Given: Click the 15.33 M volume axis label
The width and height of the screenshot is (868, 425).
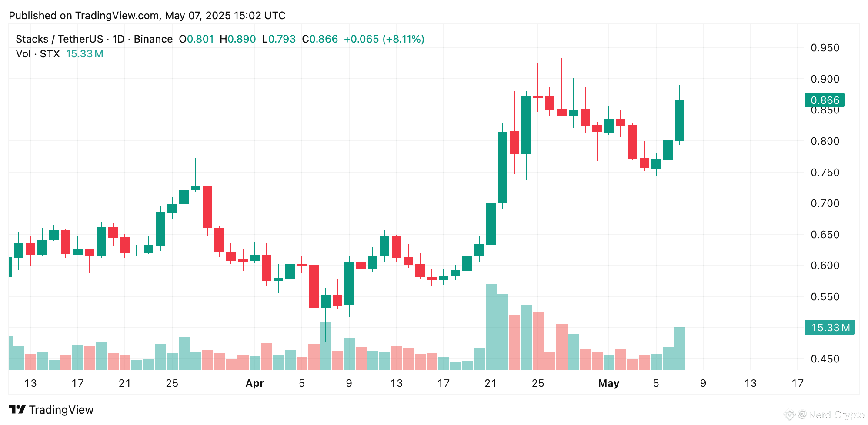Looking at the screenshot, I should click(830, 327).
